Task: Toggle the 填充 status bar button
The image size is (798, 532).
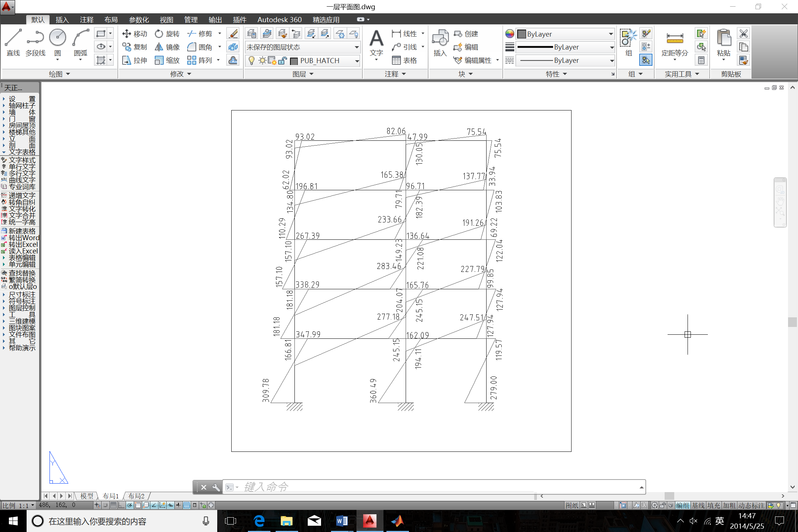Action: click(x=713, y=505)
